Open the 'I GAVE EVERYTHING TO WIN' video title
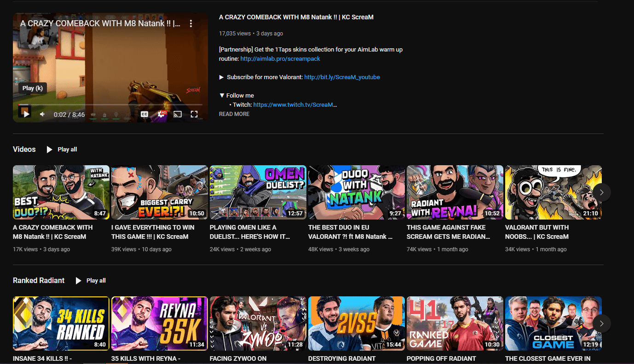634x364 pixels. 153,232
